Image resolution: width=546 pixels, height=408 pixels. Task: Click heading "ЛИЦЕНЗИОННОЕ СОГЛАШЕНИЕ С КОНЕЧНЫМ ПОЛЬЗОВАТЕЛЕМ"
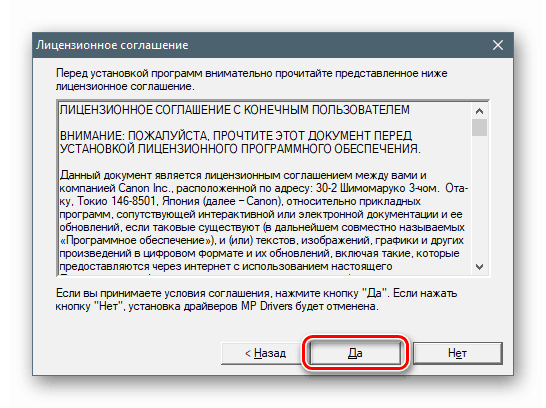234,110
